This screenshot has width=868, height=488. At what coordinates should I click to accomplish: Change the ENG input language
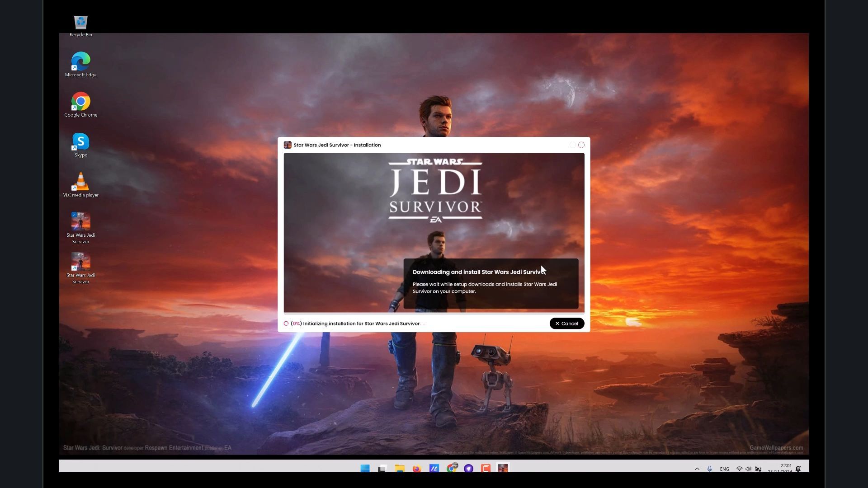coord(724,469)
